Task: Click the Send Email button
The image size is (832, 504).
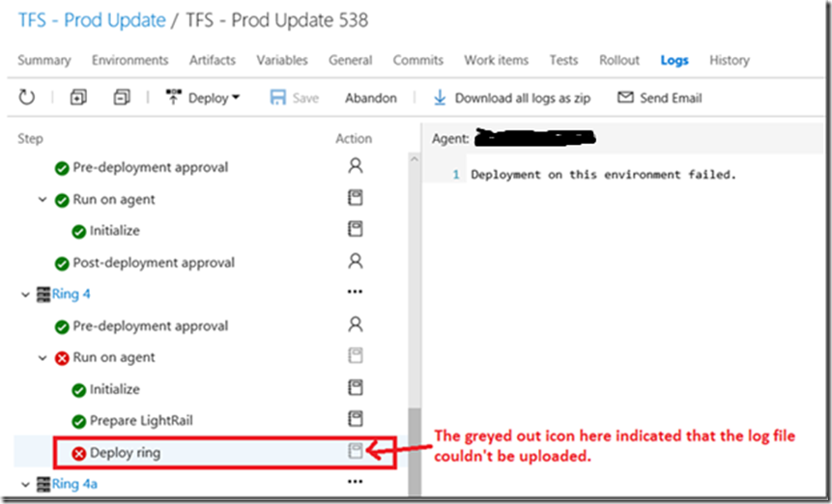Action: tap(660, 98)
